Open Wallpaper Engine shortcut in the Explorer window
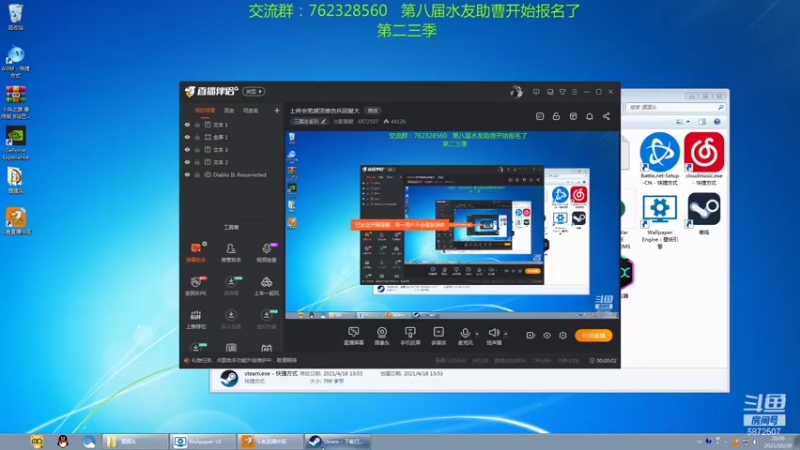 coord(660,221)
